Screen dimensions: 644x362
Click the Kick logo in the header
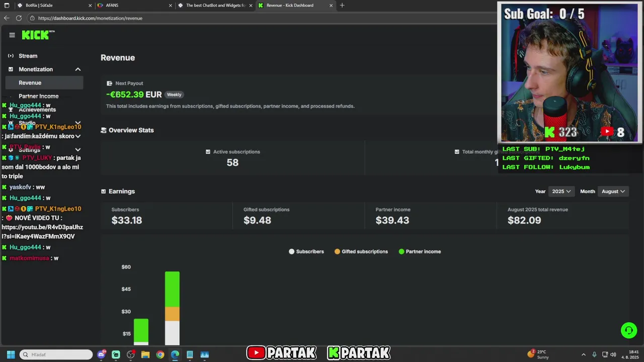click(38, 35)
